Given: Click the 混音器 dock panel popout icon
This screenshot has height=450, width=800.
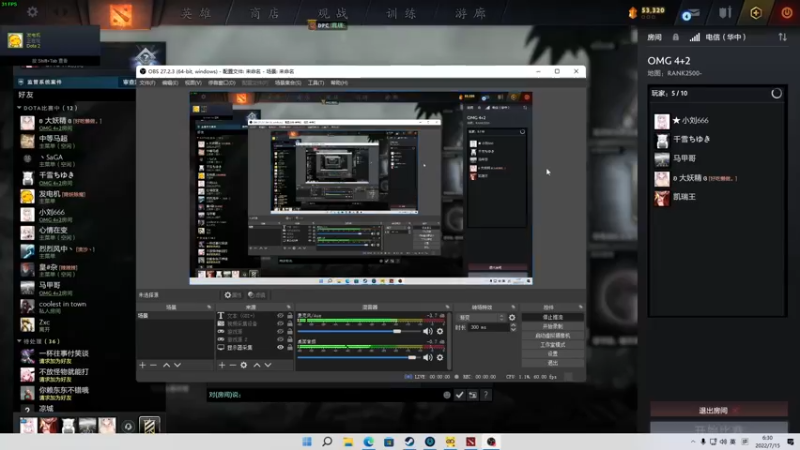Looking at the screenshot, I should (447, 307).
